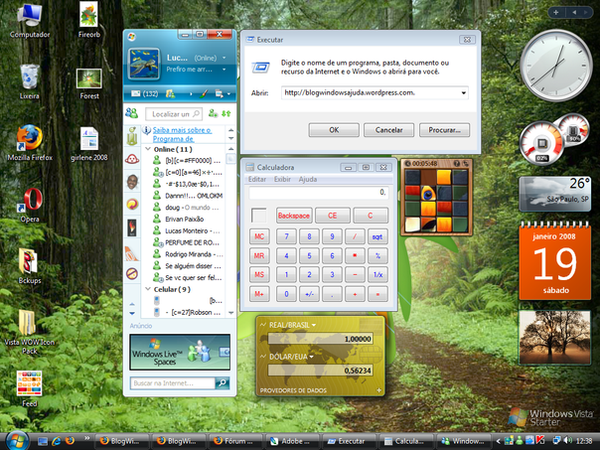Click the Backspace calculator button
The width and height of the screenshot is (600, 450).
tap(294, 215)
